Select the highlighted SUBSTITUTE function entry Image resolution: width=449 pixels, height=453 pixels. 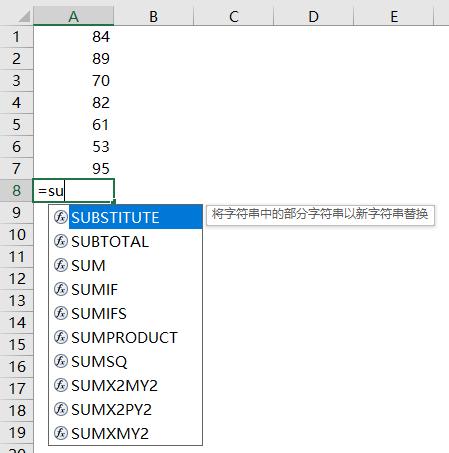pyautogui.click(x=125, y=217)
